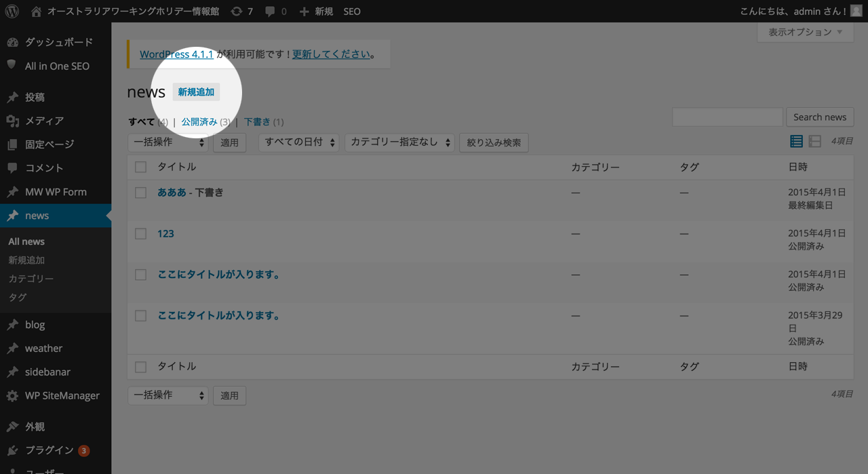Click the WordPress 4.1.1 link
The image size is (868, 474).
(176, 54)
